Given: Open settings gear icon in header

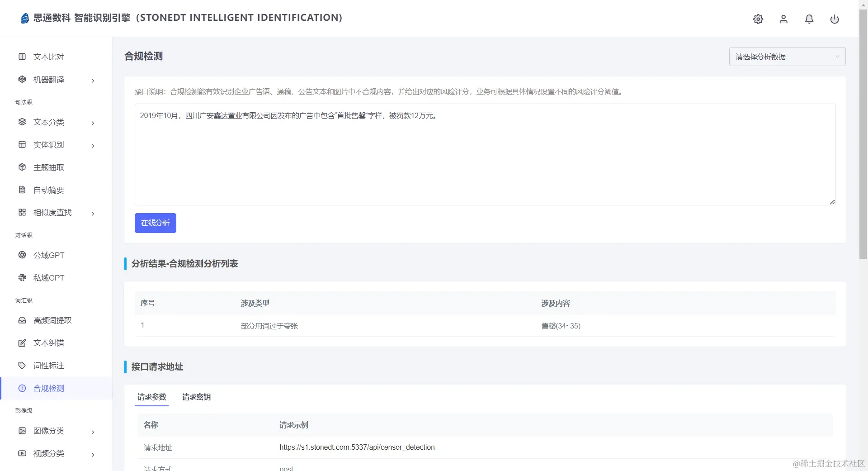Looking at the screenshot, I should point(758,19).
